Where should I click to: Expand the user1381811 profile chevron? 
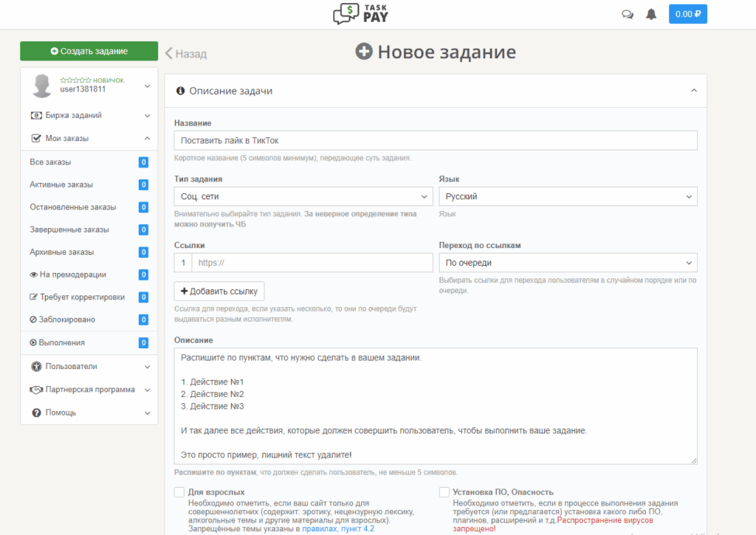pos(148,86)
